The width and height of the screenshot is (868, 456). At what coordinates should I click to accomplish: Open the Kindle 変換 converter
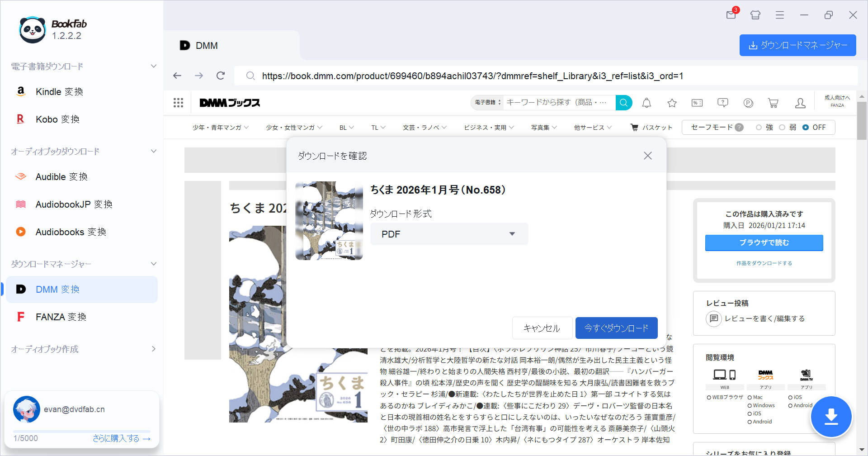click(59, 91)
